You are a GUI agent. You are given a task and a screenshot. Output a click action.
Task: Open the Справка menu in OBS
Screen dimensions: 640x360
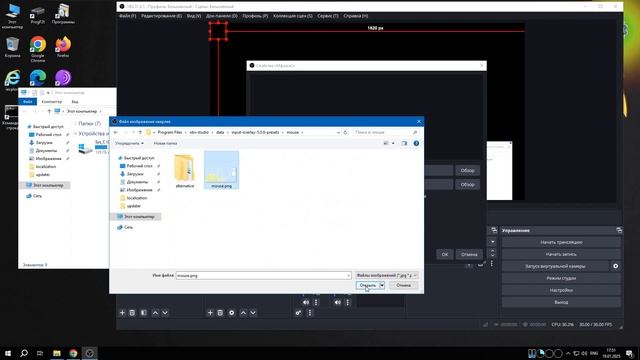(356, 16)
